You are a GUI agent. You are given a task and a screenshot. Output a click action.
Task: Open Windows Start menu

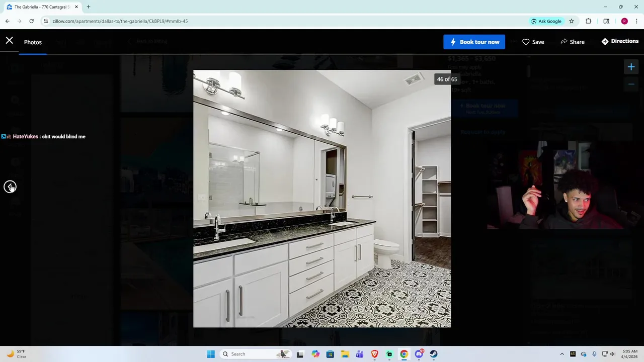211,354
